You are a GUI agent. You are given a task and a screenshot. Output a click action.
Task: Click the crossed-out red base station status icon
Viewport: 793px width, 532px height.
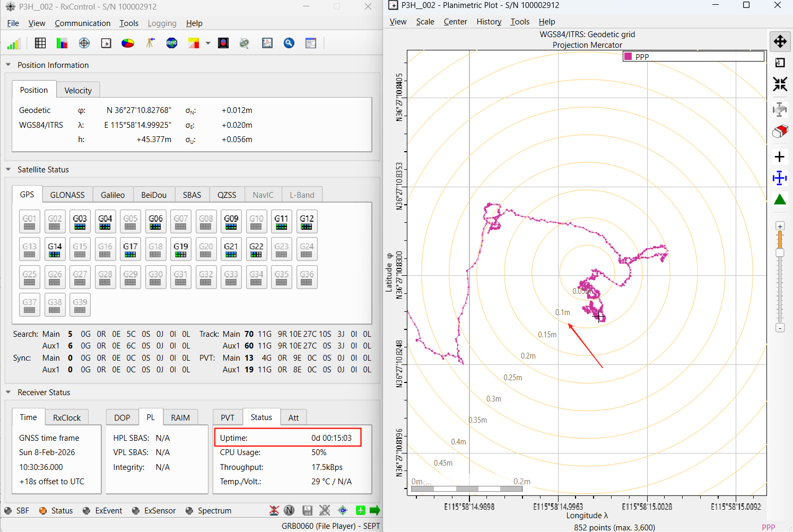coord(274,510)
